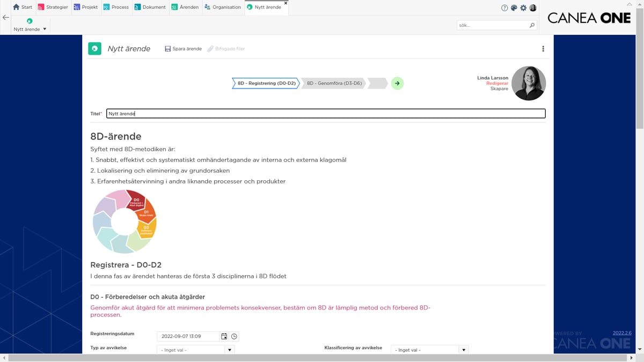This screenshot has width=644, height=362.
Task: Select the Ärenden module icon
Action: 175,7
